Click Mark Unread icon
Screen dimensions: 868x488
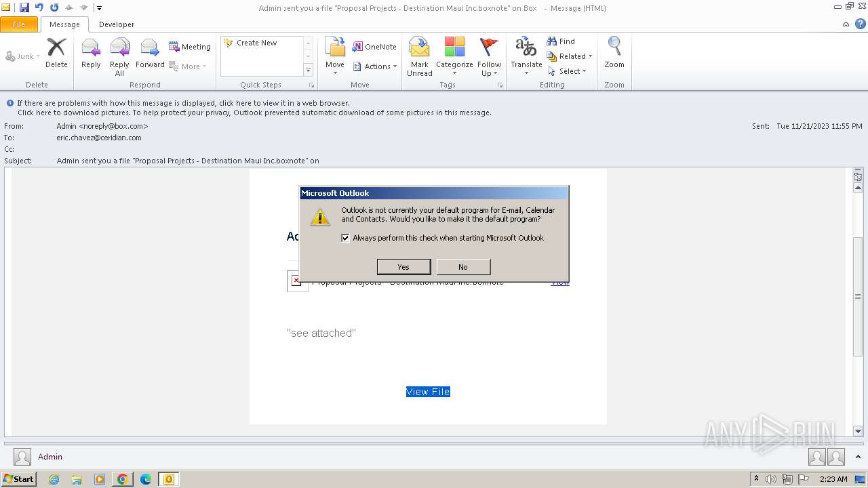(420, 56)
